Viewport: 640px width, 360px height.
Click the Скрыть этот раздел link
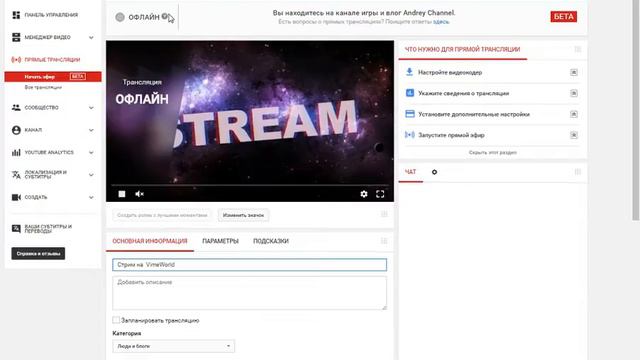pos(493,152)
